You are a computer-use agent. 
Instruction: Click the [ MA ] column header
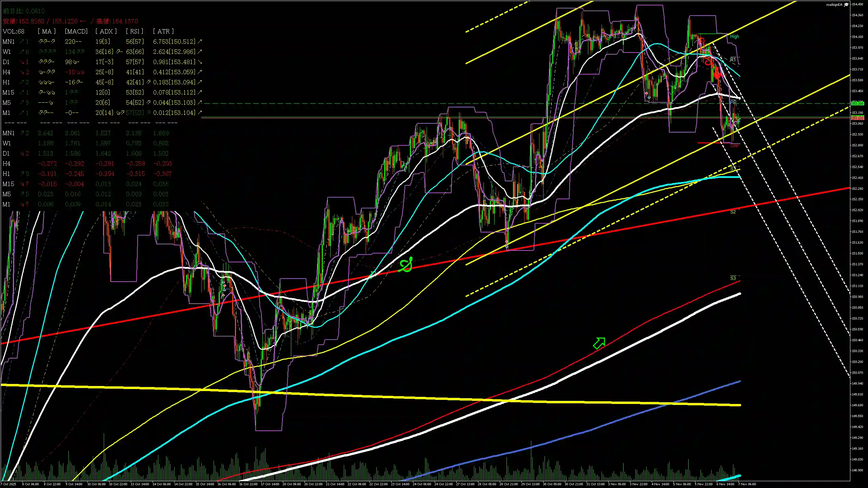[46, 31]
